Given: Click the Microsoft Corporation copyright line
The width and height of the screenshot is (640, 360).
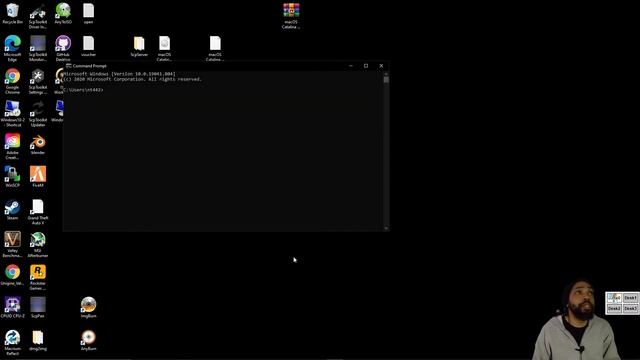Looking at the screenshot, I should point(133,79).
